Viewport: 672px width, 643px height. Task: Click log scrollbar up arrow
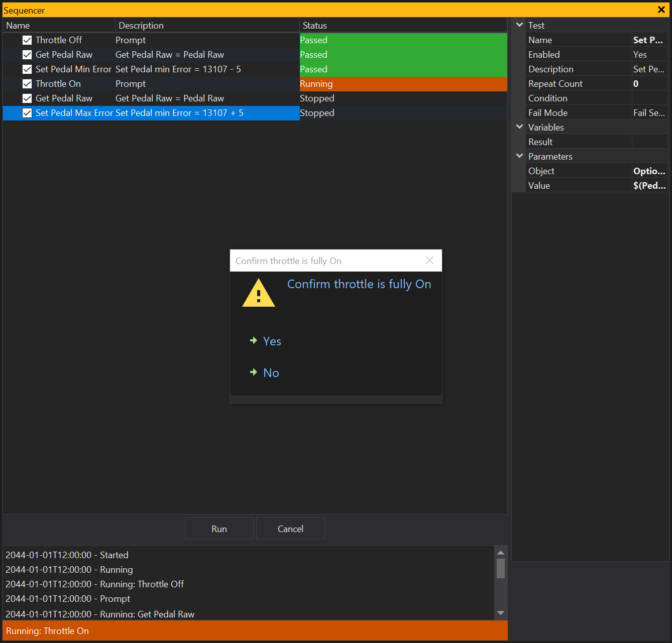(x=500, y=553)
